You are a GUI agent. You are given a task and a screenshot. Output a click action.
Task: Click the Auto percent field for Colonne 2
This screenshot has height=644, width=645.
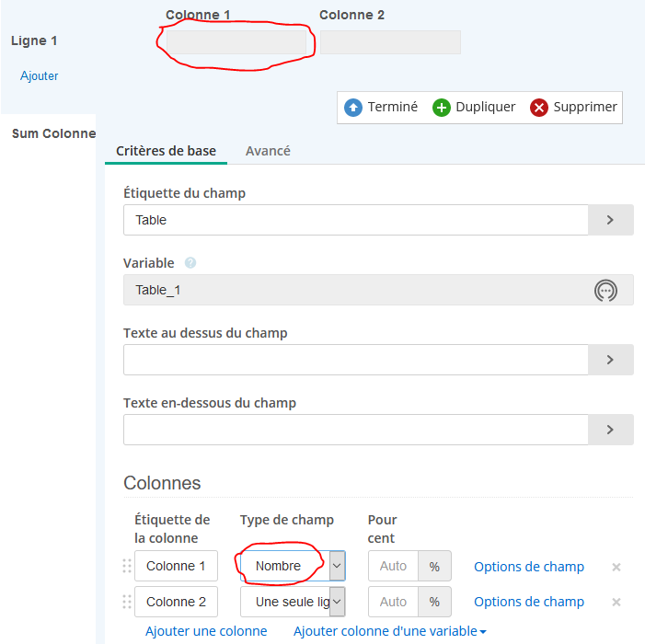pos(393,602)
